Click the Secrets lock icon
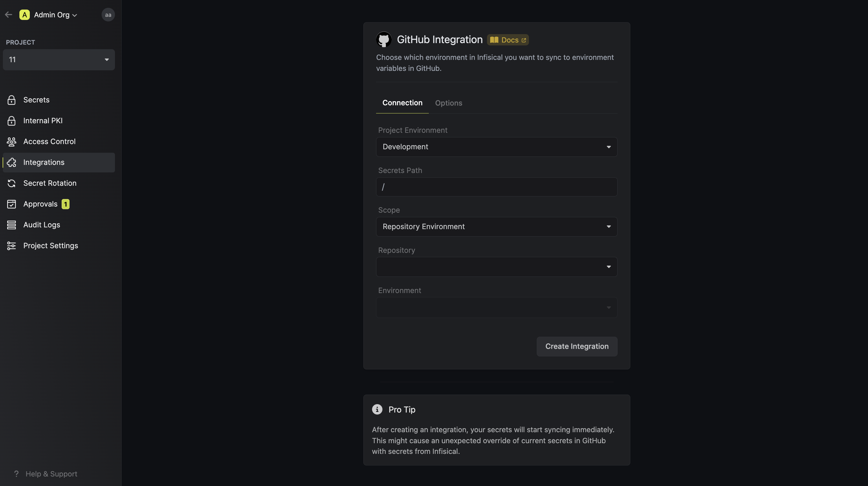The width and height of the screenshot is (868, 486). click(12, 100)
